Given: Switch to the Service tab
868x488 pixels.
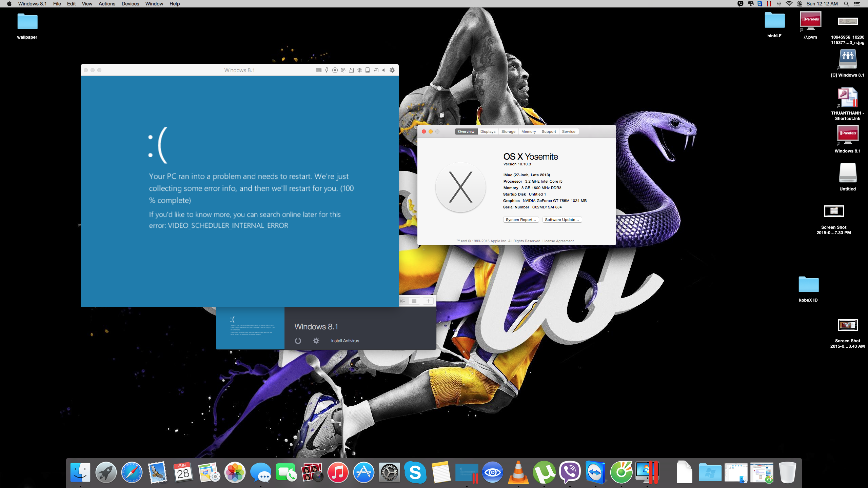Looking at the screenshot, I should pyautogui.click(x=568, y=131).
